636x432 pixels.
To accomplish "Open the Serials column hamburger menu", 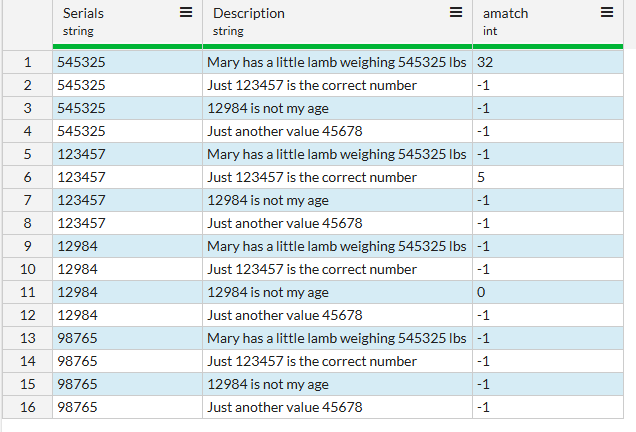I will pyautogui.click(x=186, y=13).
